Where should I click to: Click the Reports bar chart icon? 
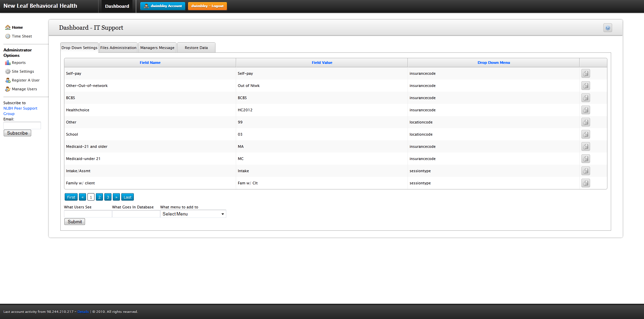pyautogui.click(x=7, y=63)
